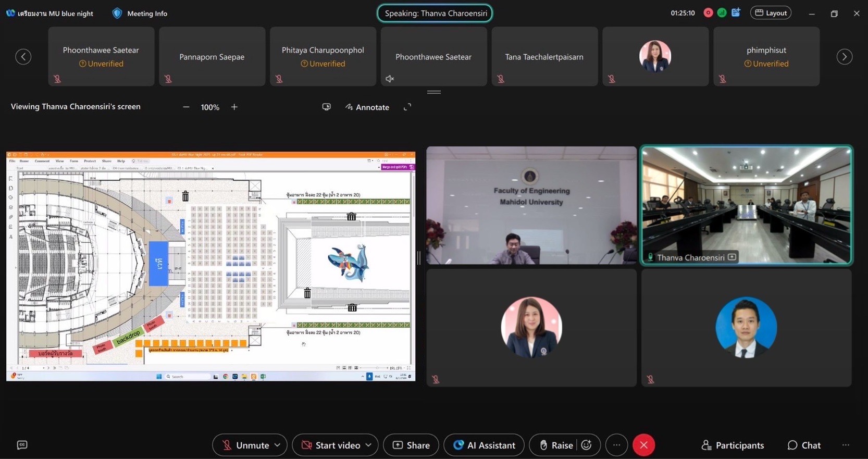The height and width of the screenshot is (459, 868).
Task: Open the reactions emoji icon
Action: point(587,445)
